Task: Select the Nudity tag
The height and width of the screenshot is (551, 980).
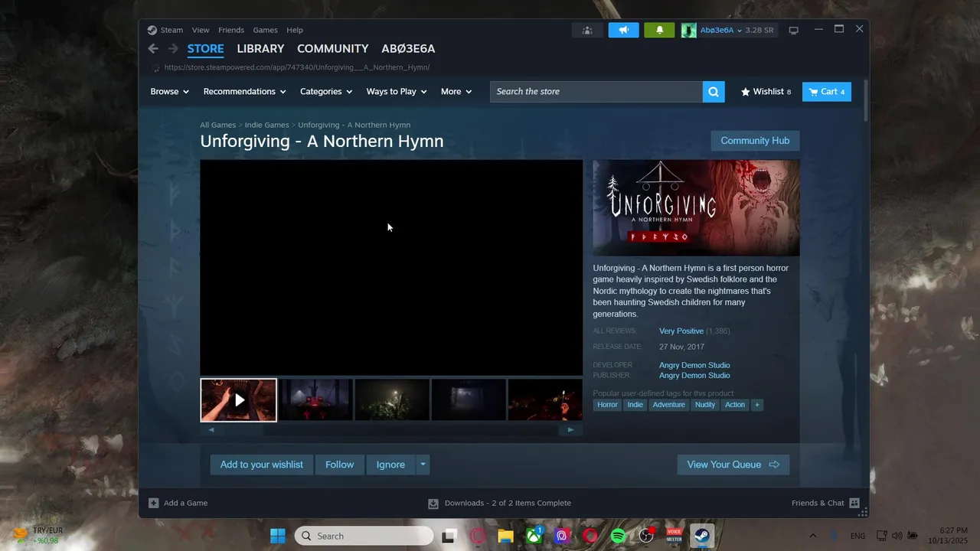Action: [x=705, y=405]
